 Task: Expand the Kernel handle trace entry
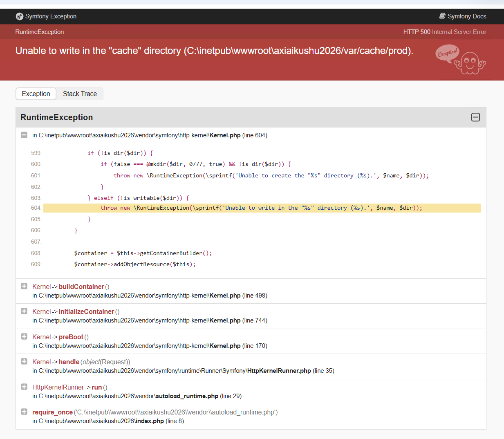24,361
